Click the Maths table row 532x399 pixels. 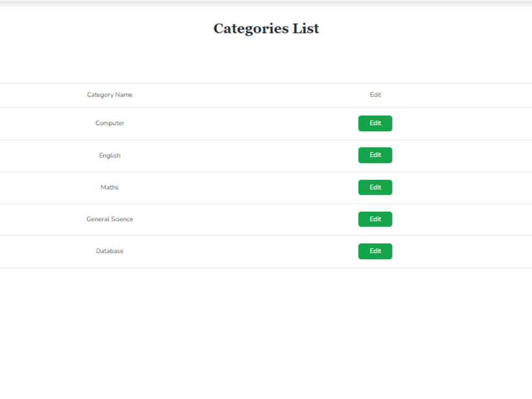click(x=239, y=187)
